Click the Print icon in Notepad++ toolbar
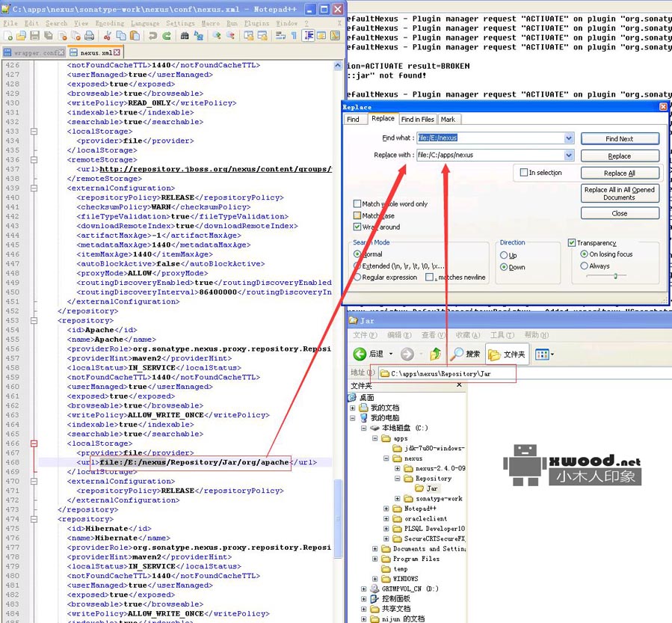 point(89,36)
